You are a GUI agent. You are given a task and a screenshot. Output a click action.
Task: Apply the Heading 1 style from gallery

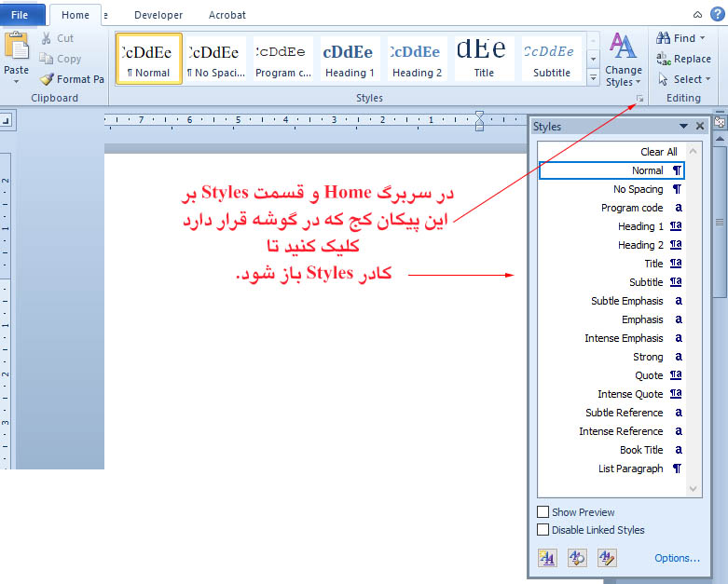(350, 59)
